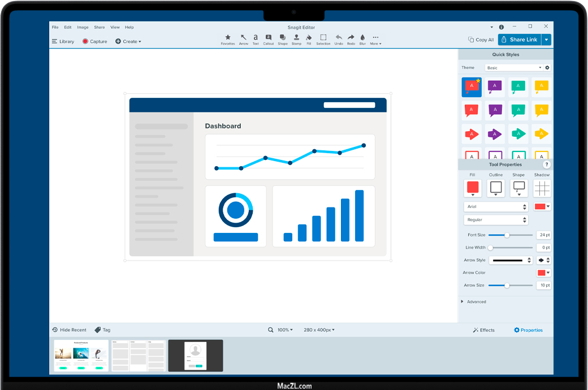This screenshot has height=390, width=588.
Task: Open the Help menu
Action: pyautogui.click(x=129, y=27)
